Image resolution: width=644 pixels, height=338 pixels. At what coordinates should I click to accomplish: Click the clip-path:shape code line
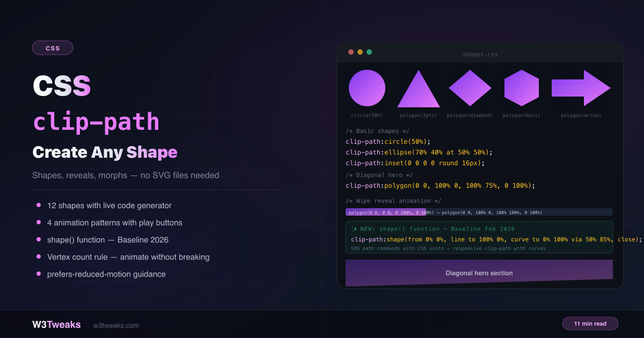click(x=496, y=239)
